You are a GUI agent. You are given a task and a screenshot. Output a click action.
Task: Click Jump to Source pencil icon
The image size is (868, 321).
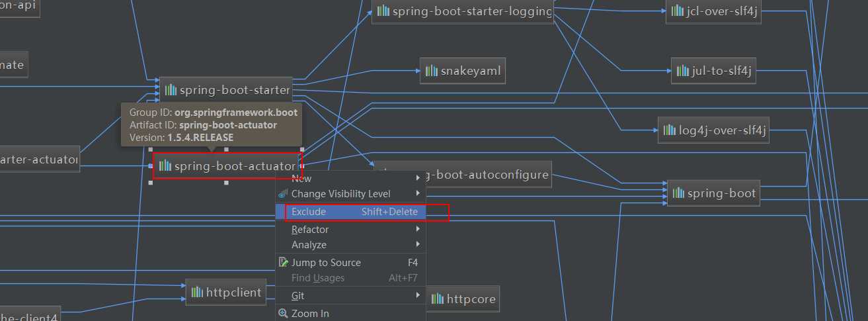(284, 263)
